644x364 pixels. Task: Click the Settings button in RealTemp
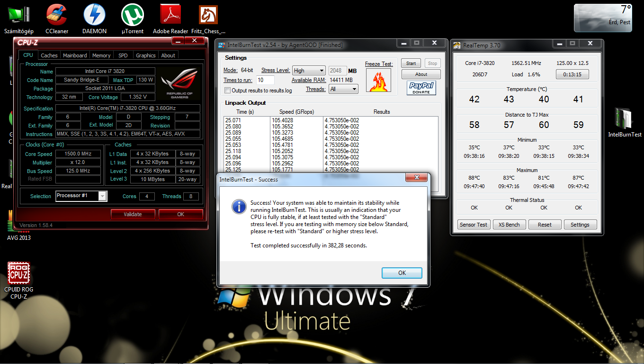click(580, 225)
